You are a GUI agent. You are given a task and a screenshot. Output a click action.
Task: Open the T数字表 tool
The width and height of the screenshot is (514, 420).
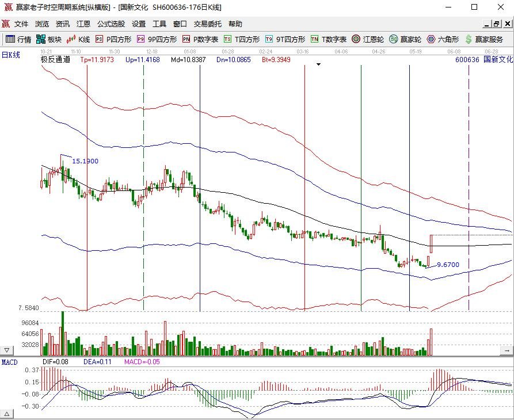[x=329, y=39]
